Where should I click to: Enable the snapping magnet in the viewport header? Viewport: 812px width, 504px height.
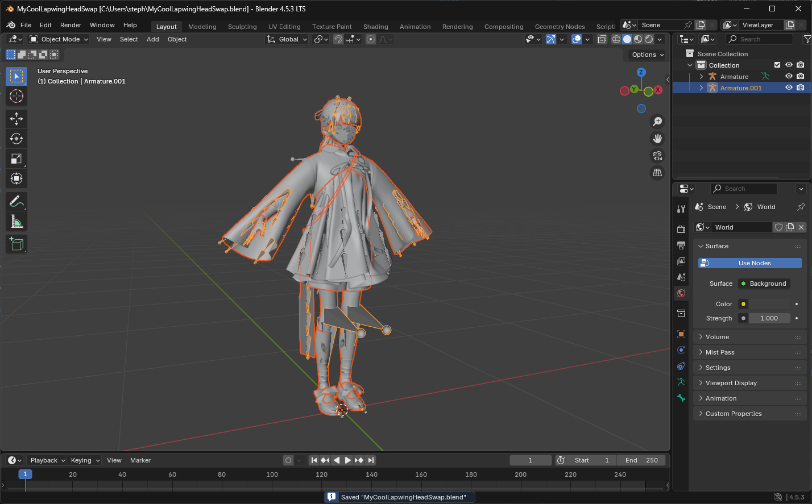click(x=338, y=39)
